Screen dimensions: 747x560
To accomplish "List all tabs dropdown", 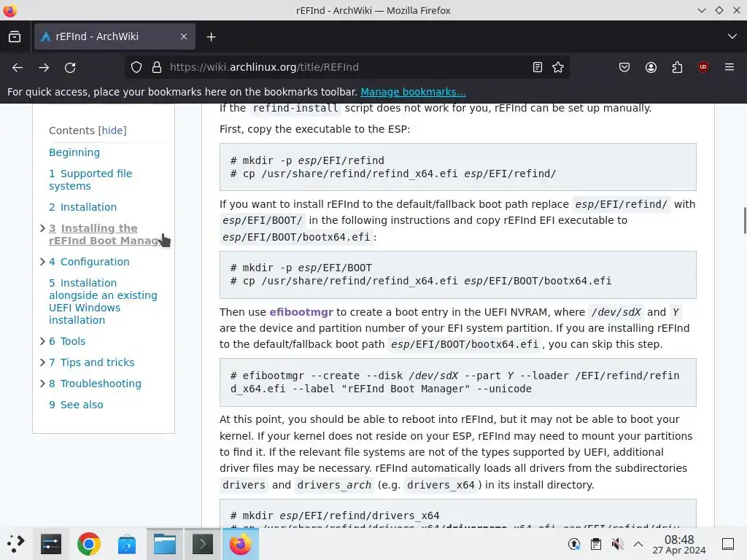I will click(x=732, y=36).
